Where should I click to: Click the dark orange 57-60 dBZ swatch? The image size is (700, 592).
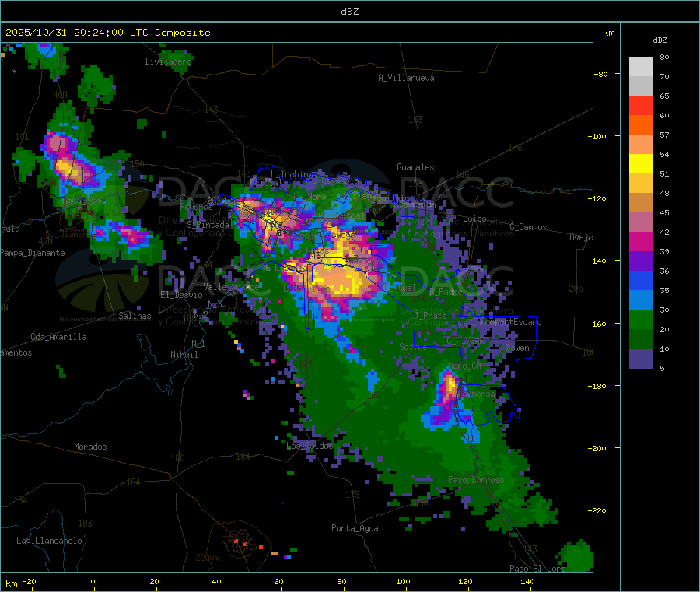pos(641,125)
